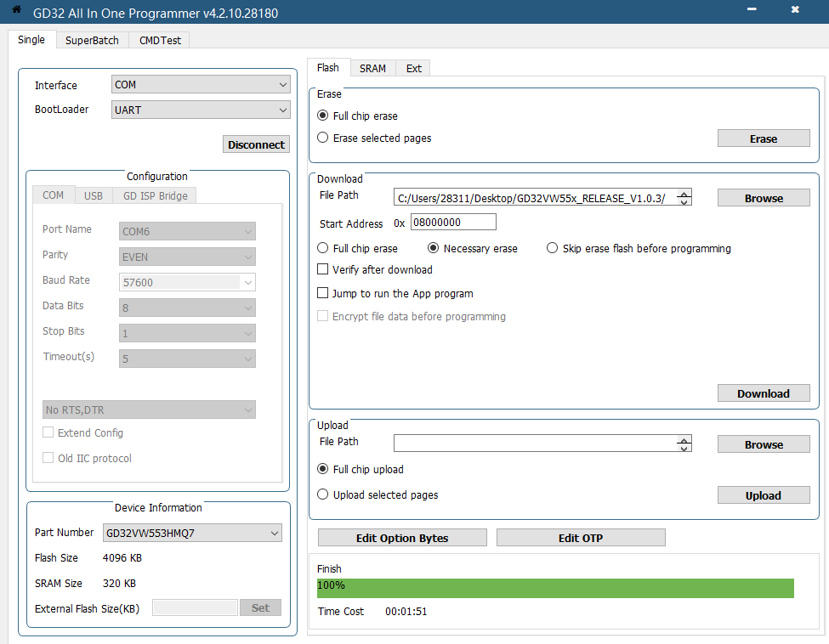Click upload file path down arrow
829x644 pixels.
(684, 448)
